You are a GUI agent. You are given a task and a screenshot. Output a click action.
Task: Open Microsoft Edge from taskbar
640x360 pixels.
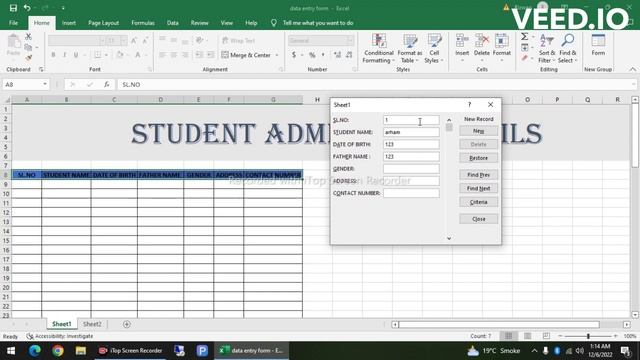click(x=35, y=351)
